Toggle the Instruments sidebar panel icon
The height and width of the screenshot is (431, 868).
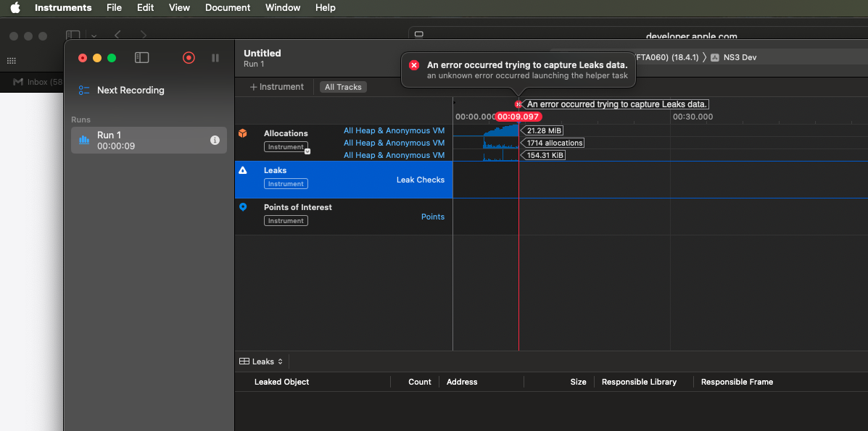tap(141, 57)
